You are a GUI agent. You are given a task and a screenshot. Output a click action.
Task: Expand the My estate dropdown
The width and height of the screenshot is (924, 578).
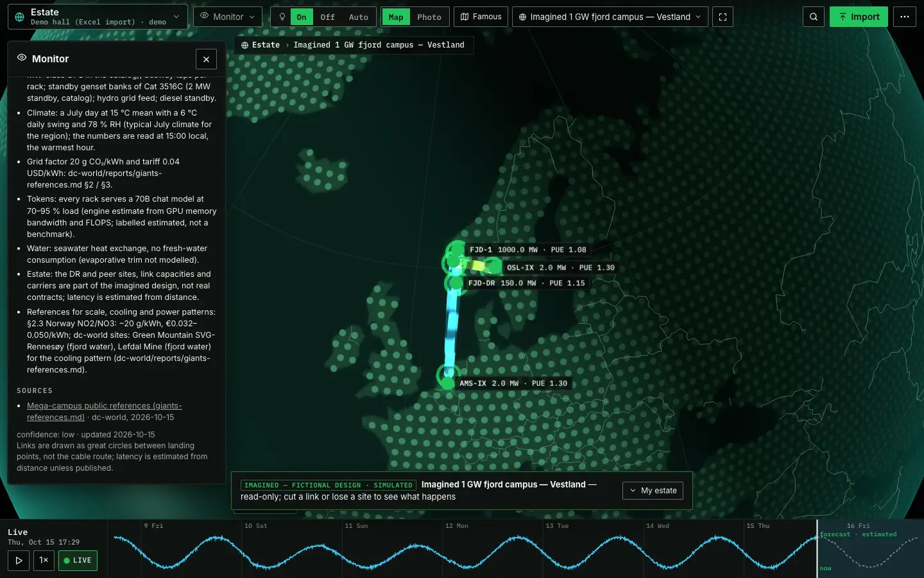[x=653, y=491]
